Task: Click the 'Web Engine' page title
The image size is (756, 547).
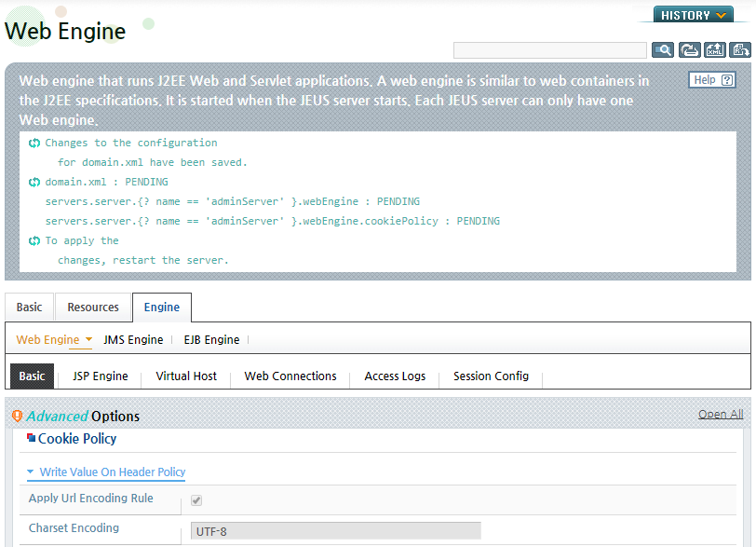Action: click(x=65, y=32)
